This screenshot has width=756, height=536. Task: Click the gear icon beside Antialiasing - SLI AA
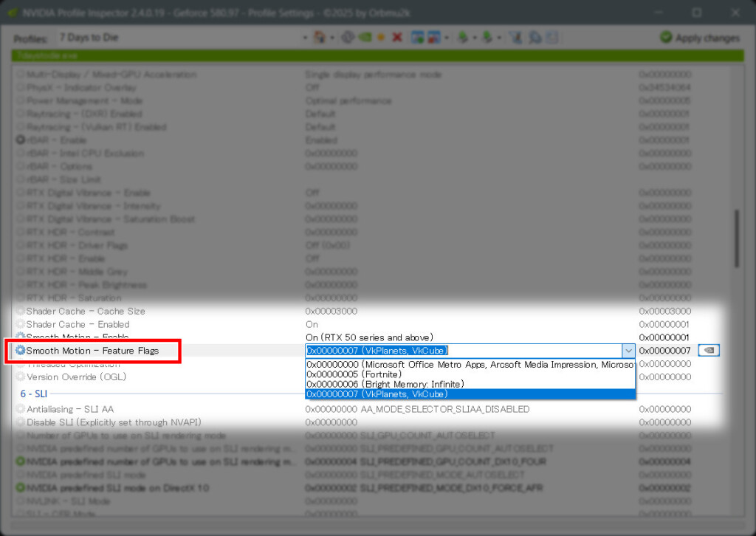click(x=20, y=409)
